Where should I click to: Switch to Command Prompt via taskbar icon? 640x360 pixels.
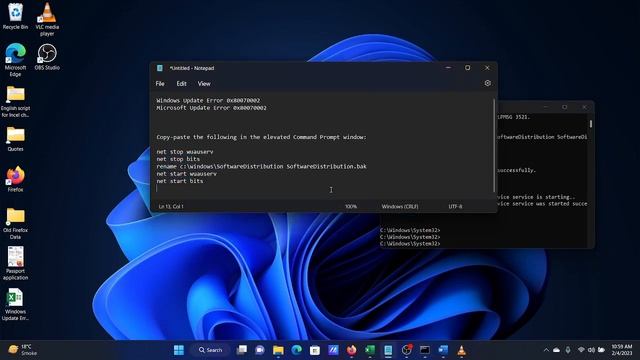click(425, 350)
